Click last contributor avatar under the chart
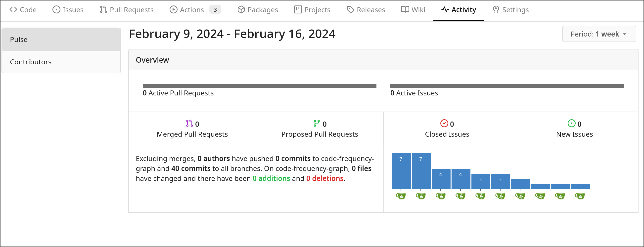 click(x=580, y=196)
